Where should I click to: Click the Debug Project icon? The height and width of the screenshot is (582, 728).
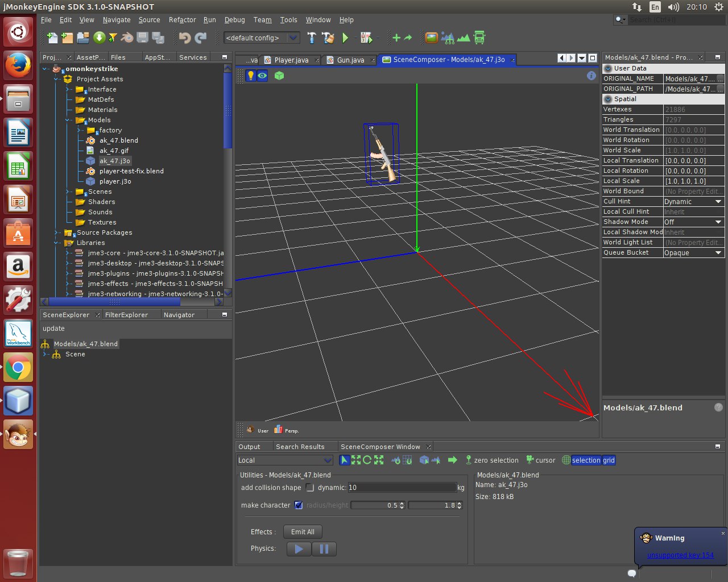coord(366,38)
